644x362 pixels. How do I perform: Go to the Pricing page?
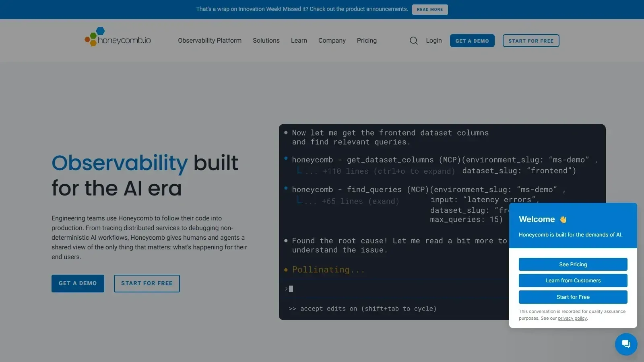(x=367, y=41)
